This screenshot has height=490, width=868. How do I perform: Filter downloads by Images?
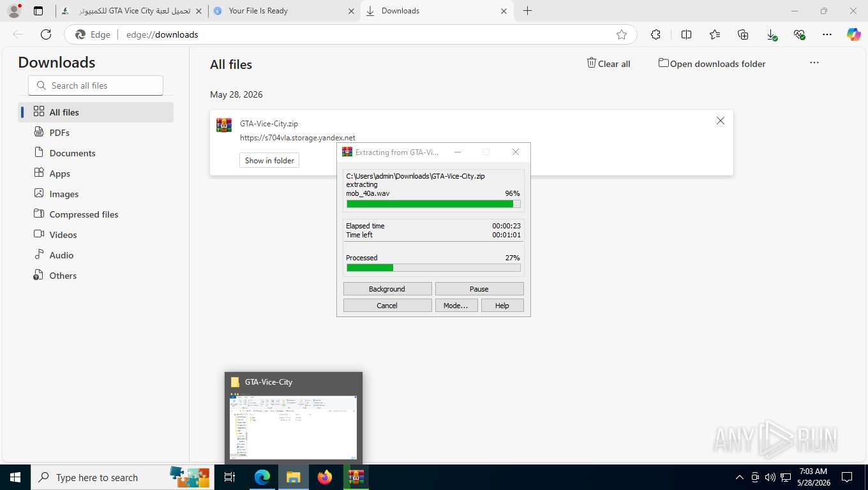tap(96, 194)
